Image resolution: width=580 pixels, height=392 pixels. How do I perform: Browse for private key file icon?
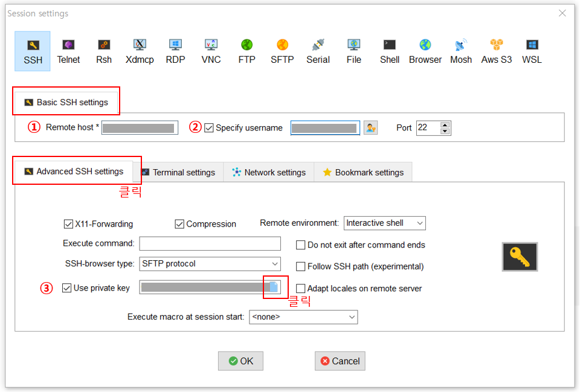(x=274, y=287)
